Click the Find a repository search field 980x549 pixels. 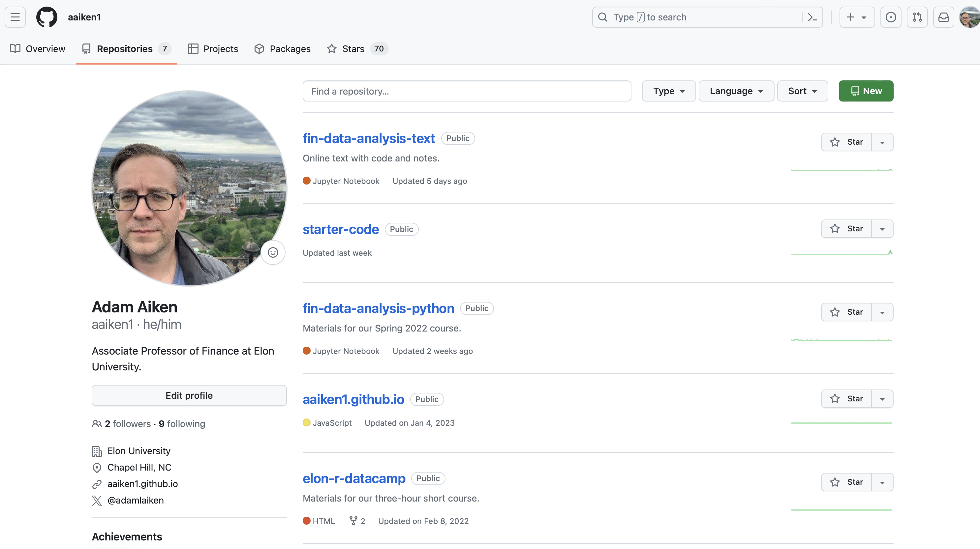point(467,91)
